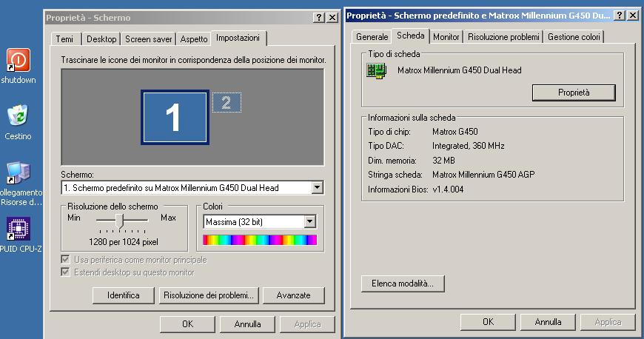Screen dimensions: 644x339
Task: Open the Generale tab
Action: pyautogui.click(x=372, y=37)
